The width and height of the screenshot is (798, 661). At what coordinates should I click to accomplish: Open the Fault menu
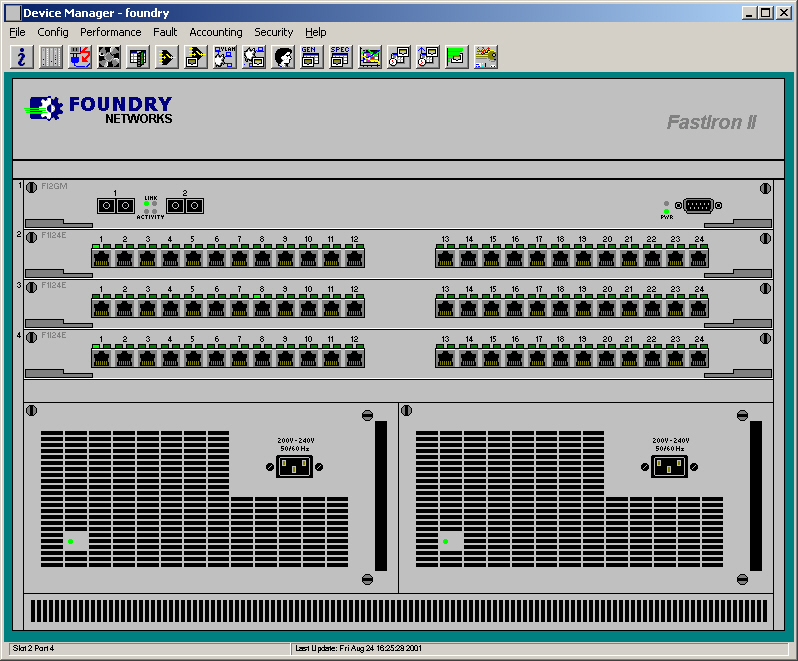click(x=165, y=32)
